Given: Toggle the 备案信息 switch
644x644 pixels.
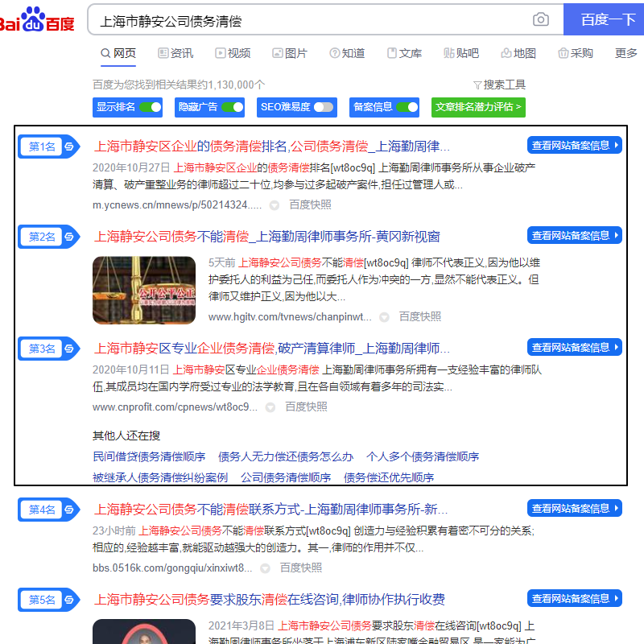Looking at the screenshot, I should point(407,107).
